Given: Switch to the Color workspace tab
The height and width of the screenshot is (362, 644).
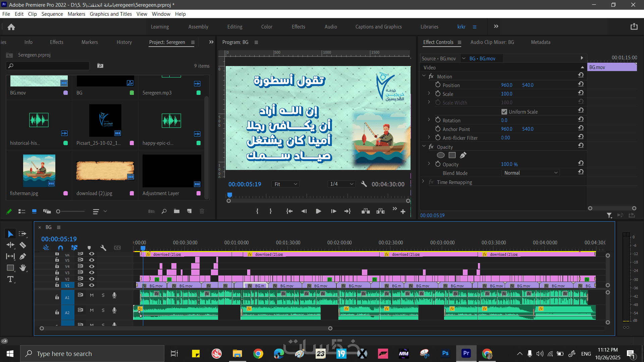Looking at the screenshot, I should 267,27.
